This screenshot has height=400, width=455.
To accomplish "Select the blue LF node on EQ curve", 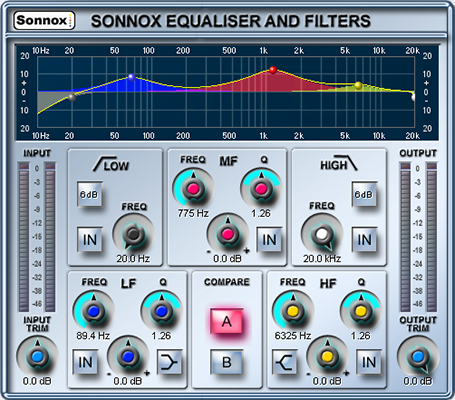I will 132,77.
